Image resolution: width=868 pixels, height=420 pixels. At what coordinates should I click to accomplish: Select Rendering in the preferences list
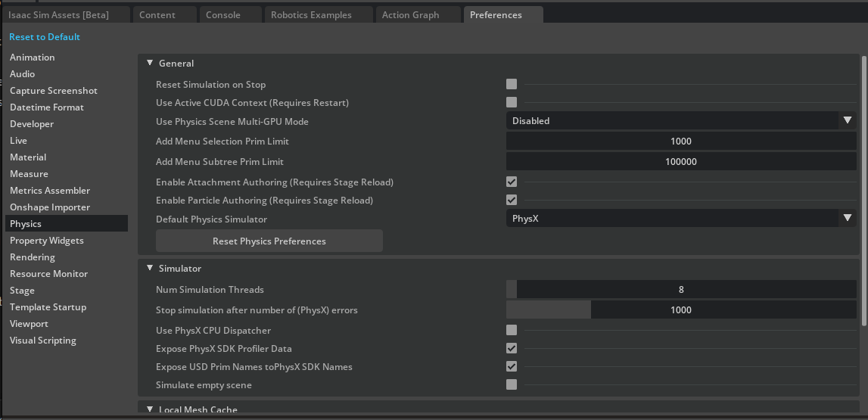[33, 257]
